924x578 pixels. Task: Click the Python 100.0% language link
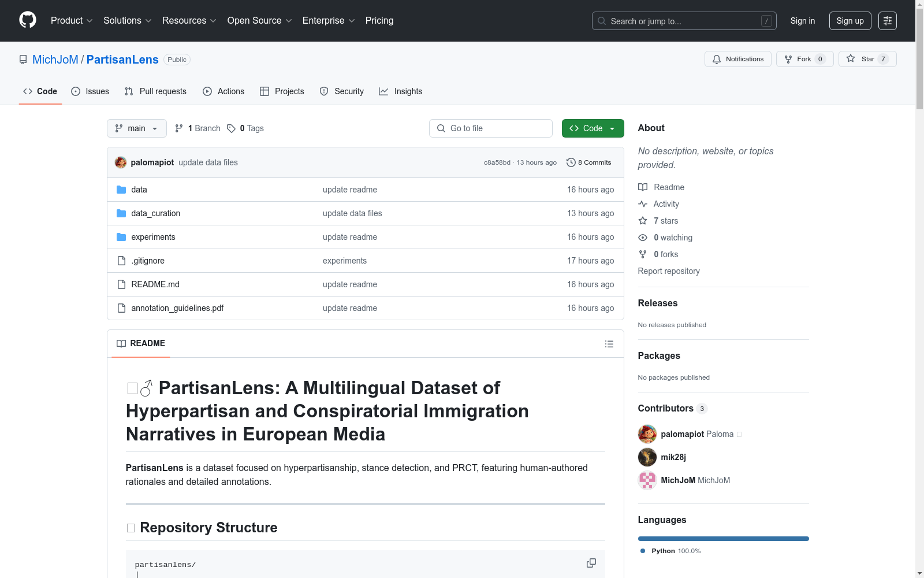coord(670,551)
